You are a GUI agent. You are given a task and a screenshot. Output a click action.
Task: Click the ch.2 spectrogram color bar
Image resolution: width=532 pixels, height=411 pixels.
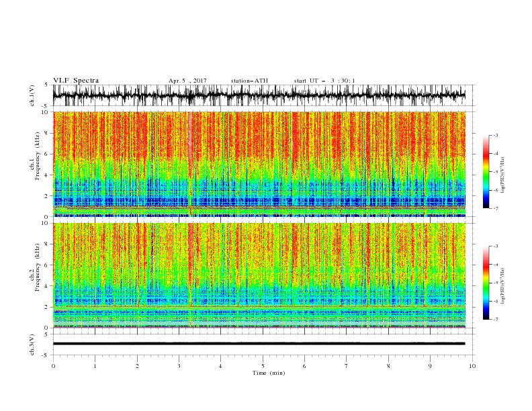(486, 283)
